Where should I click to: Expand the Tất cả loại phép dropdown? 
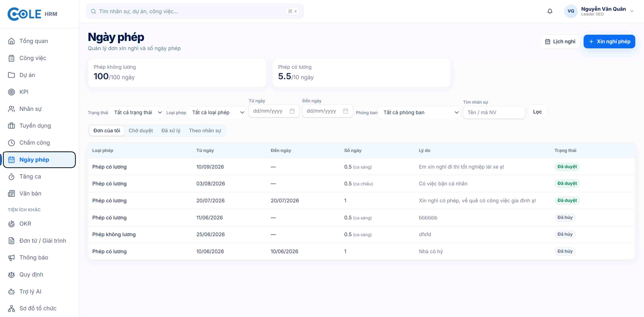217,112
